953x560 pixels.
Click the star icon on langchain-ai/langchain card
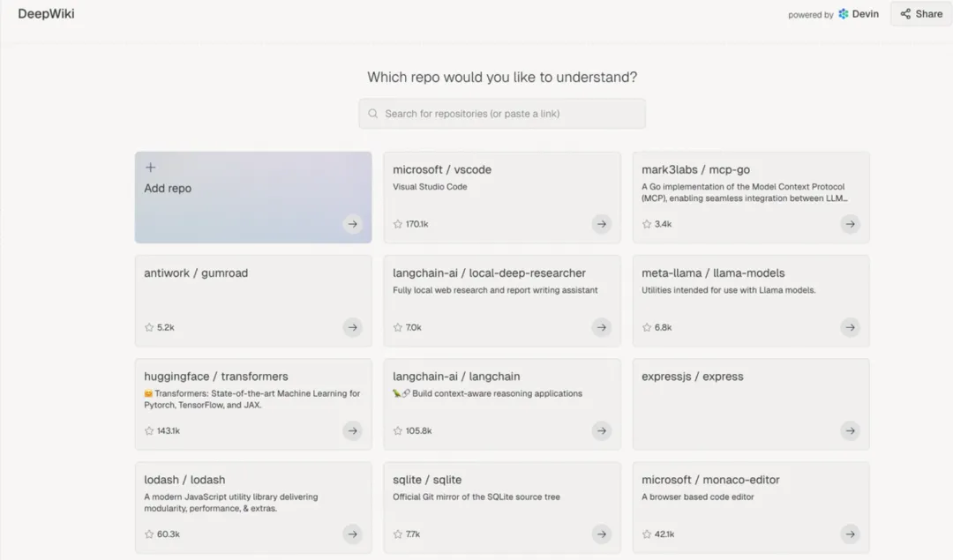tap(398, 431)
